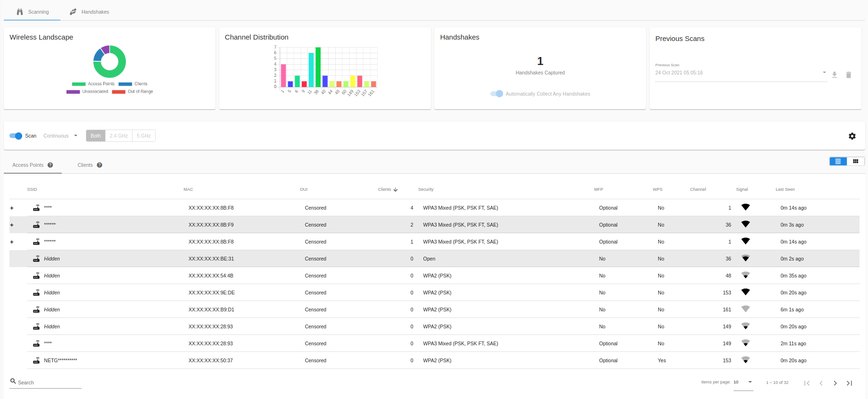The height and width of the screenshot is (399, 868).
Task: Open the Clients tab
Action: click(90, 165)
